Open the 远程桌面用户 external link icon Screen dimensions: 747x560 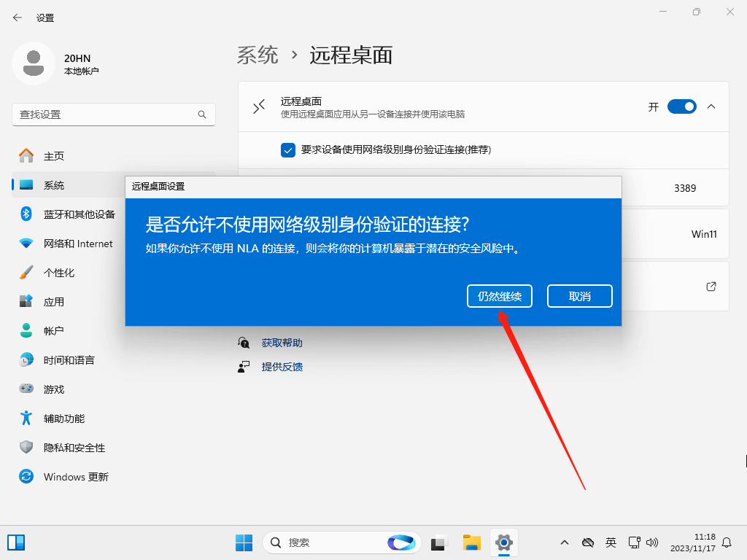[711, 287]
